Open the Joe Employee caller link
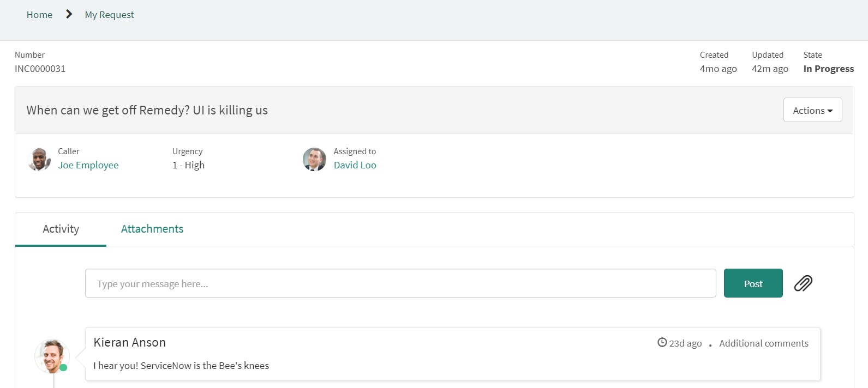Viewport: 868px width, 388px height. click(x=88, y=165)
